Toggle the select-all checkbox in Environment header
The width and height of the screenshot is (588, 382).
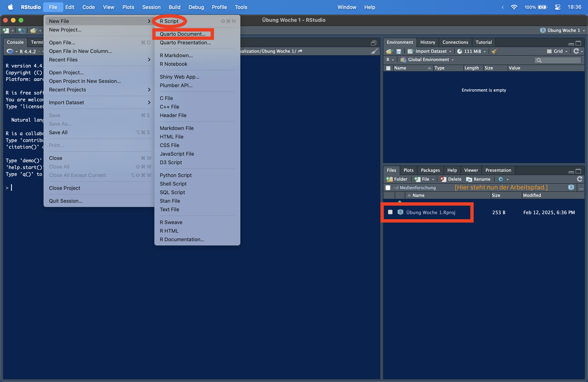(x=388, y=68)
